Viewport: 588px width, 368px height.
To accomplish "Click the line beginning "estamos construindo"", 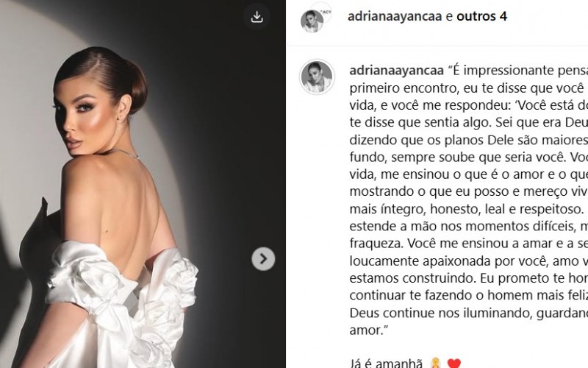I will click(x=469, y=278).
